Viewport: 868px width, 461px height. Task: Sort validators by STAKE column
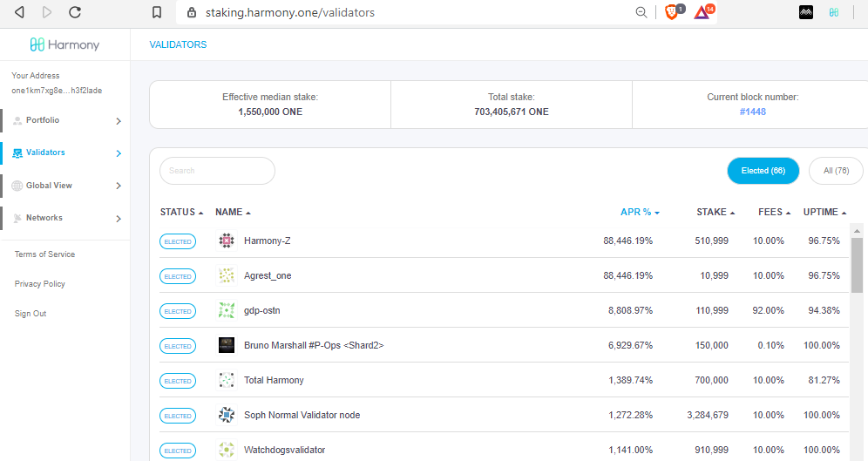click(715, 212)
